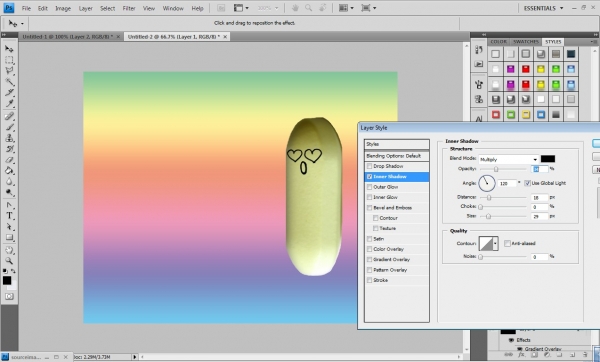
Task: Enable the Satin effect checkbox
Action: [x=369, y=239]
